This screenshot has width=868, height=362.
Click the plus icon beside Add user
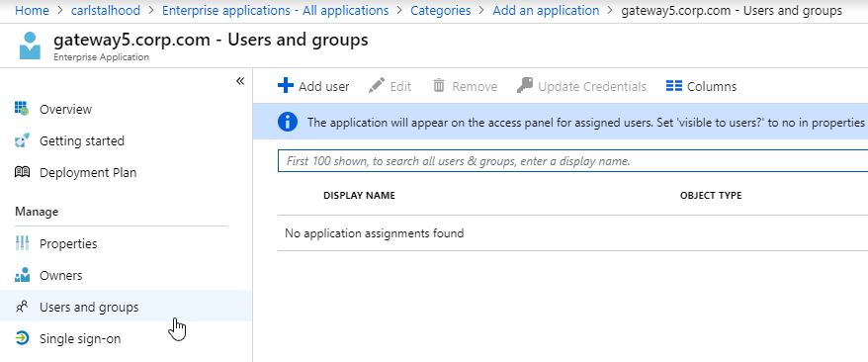285,86
